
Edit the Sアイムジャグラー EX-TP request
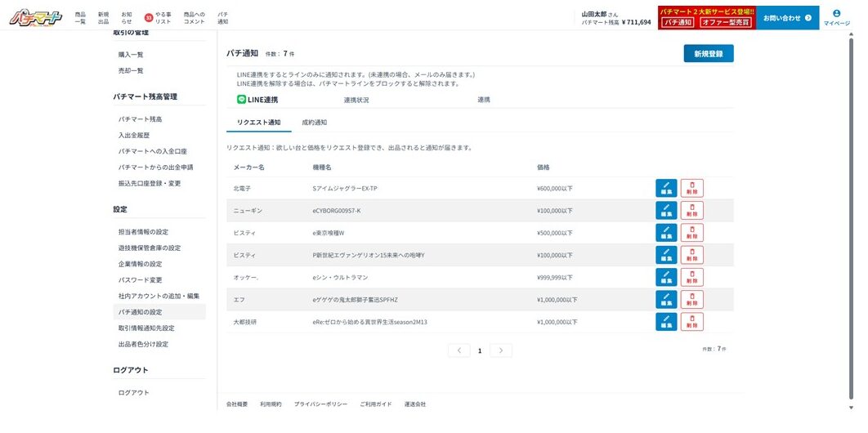(x=666, y=188)
